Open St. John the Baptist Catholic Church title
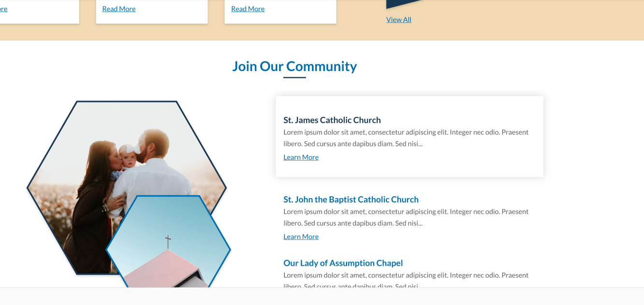644x305 pixels. (351, 199)
